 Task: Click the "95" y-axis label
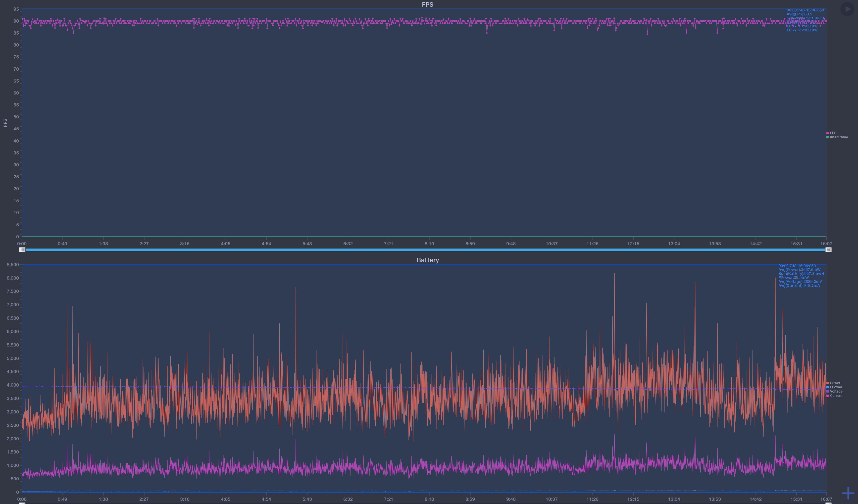pos(16,9)
